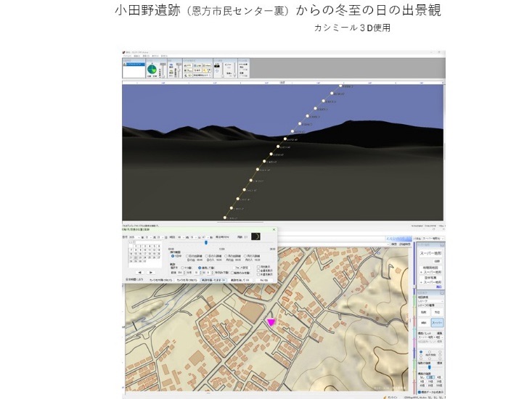The width and height of the screenshot is (532, 399).
Task: Click the next month arrow below calendar
Action: click(151, 271)
